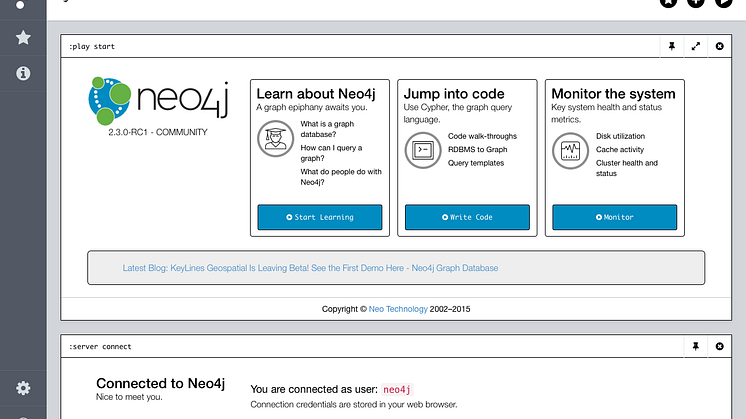Click the Start Learning button

[x=320, y=217]
